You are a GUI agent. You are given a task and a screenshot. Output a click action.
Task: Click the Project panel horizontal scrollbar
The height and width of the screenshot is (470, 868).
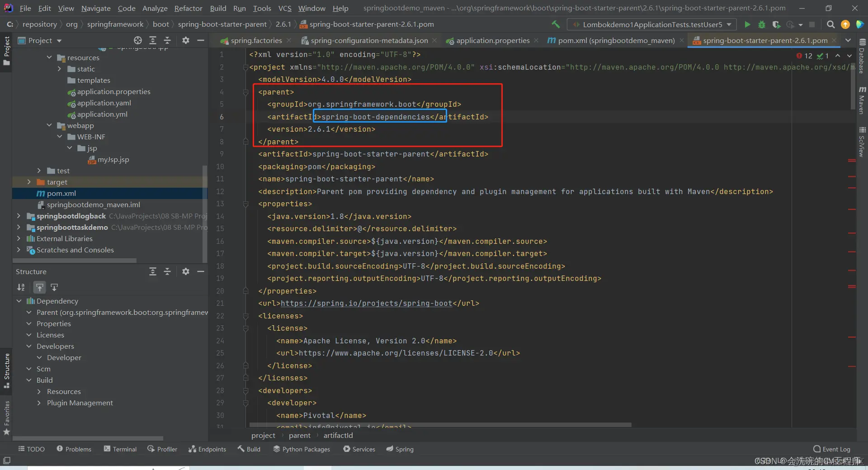[75, 261]
